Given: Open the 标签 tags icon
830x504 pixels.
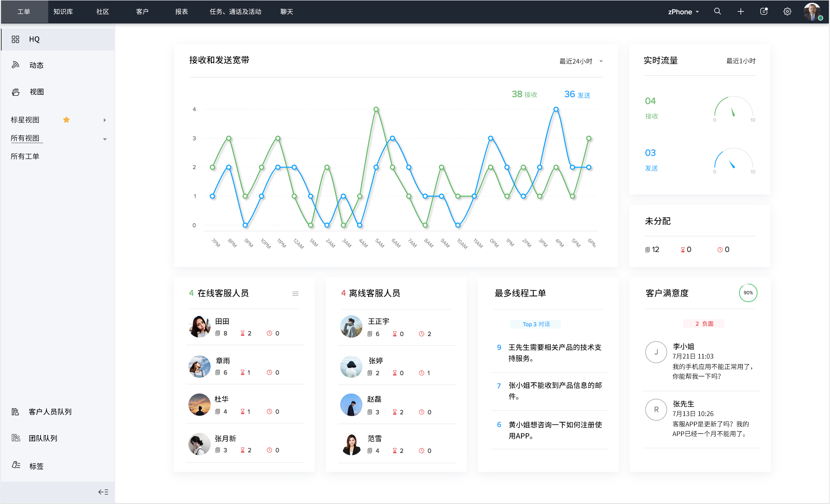Looking at the screenshot, I should tap(16, 465).
